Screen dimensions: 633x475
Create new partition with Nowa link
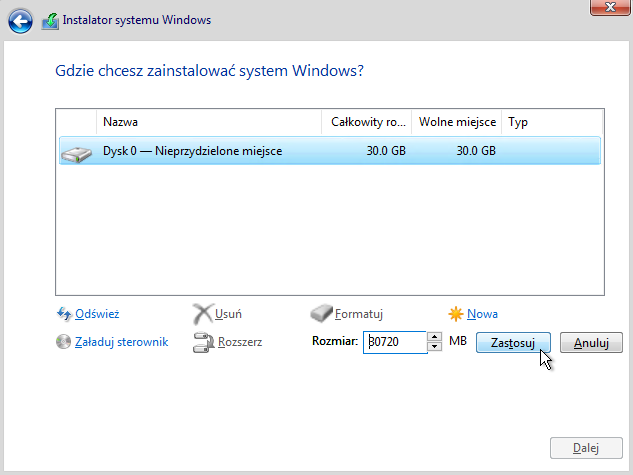tap(482, 314)
